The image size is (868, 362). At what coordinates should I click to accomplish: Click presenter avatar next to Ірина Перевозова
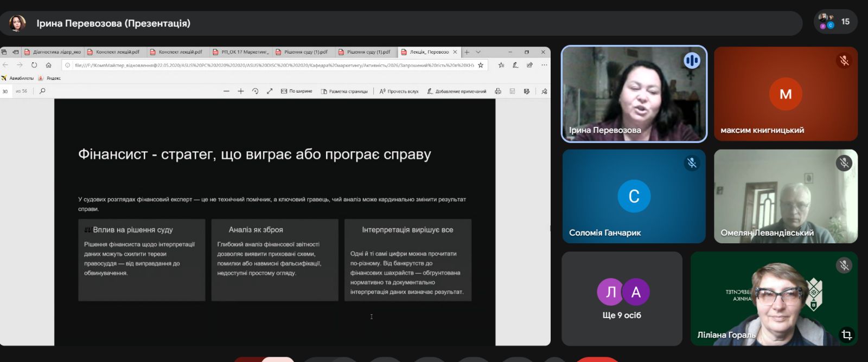click(17, 23)
